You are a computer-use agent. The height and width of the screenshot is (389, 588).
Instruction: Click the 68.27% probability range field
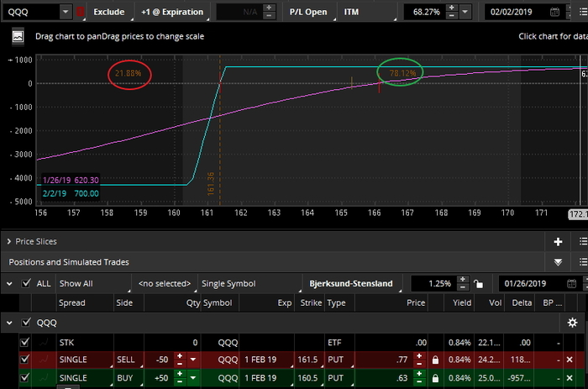[x=427, y=12]
